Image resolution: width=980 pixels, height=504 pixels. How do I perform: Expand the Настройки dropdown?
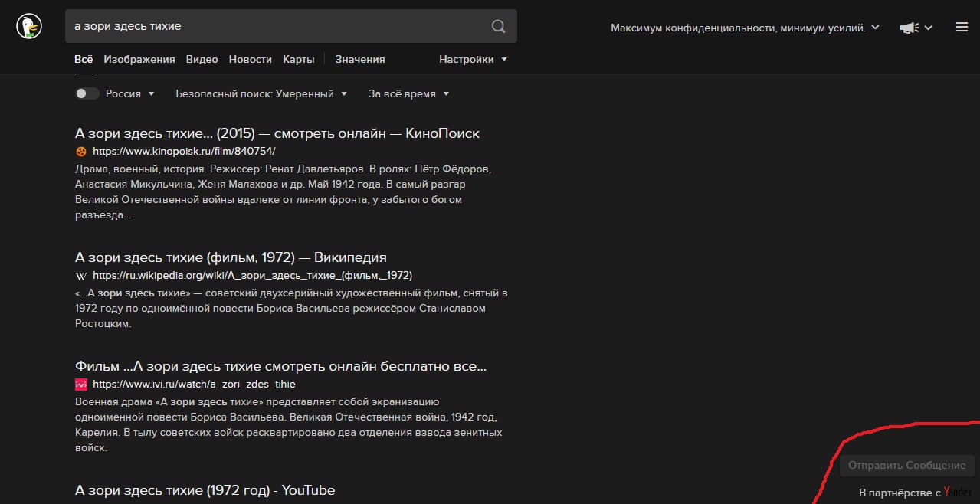point(473,59)
